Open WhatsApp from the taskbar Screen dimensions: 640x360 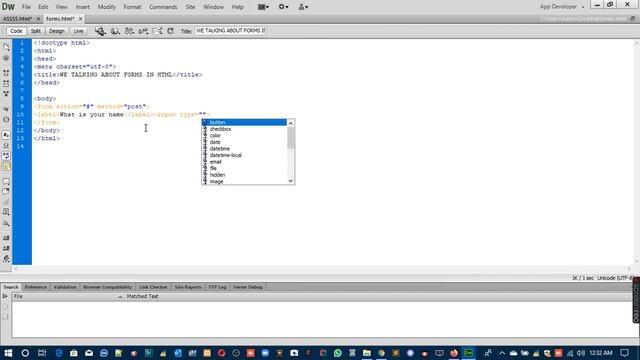point(338,353)
